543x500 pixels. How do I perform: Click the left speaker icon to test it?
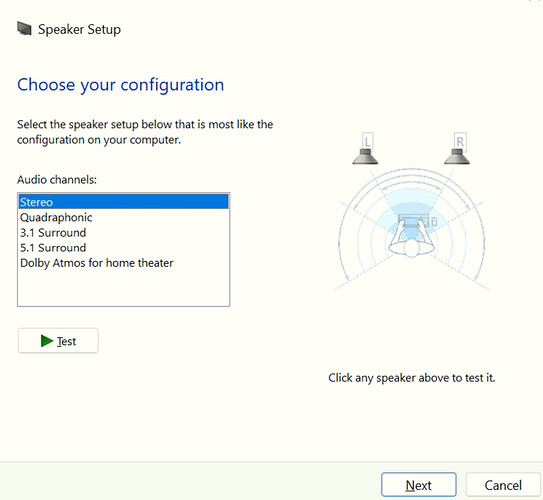365,156
